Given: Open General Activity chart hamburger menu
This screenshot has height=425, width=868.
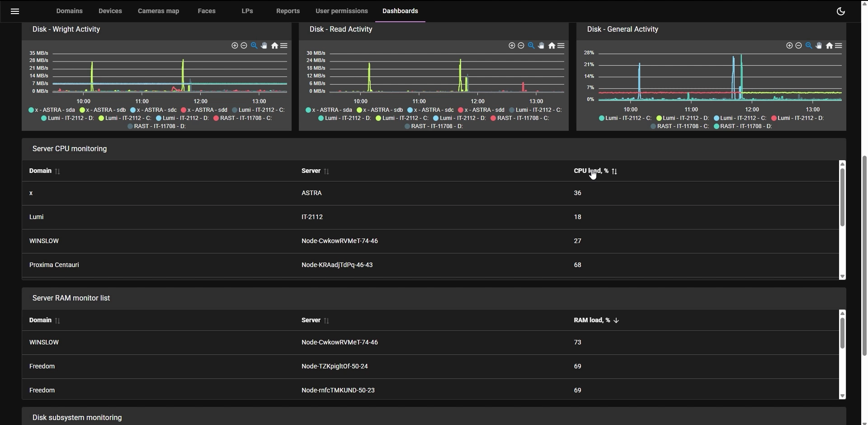Looking at the screenshot, I should click(x=839, y=46).
